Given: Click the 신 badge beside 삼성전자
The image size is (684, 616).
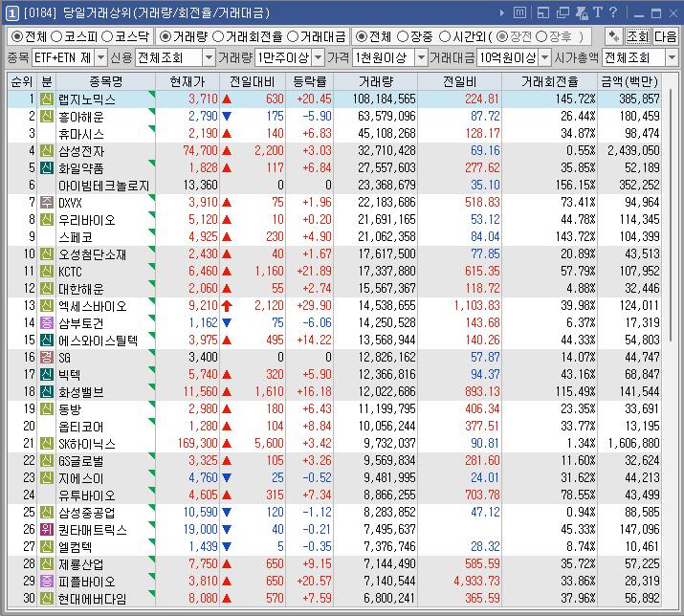Looking at the screenshot, I should click(x=47, y=150).
